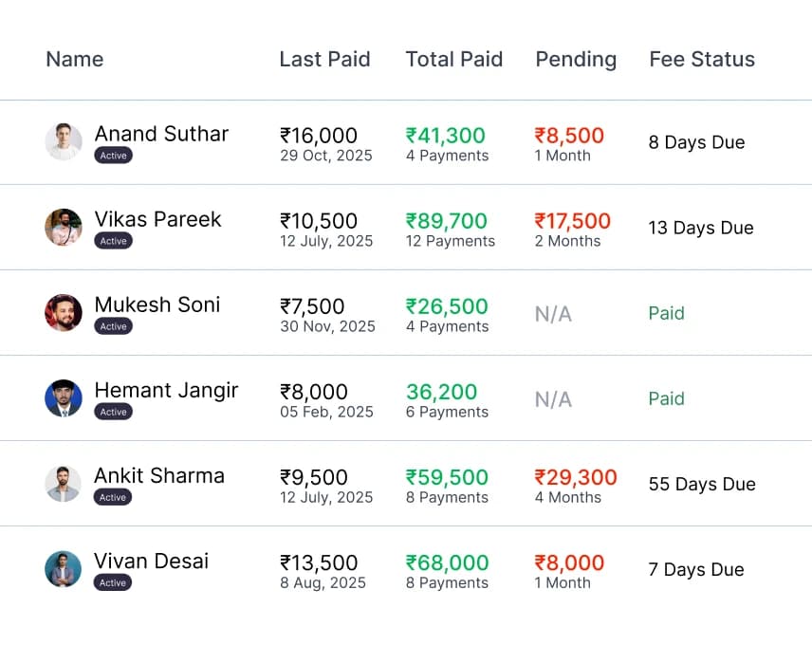
Task: Click the Pending column header
Action: click(576, 59)
